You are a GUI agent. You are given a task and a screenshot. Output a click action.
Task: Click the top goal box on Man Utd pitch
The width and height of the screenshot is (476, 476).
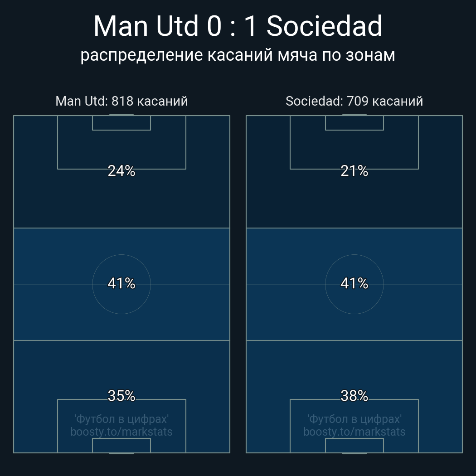tap(121, 123)
